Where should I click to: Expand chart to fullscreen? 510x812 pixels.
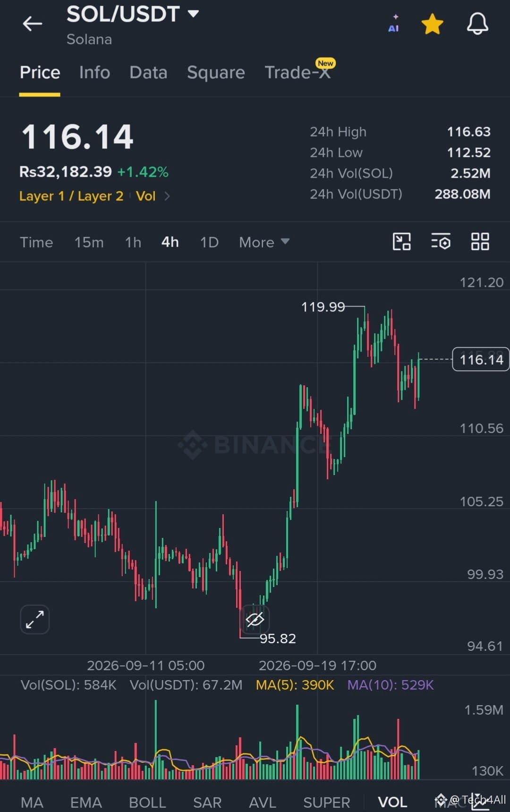tap(35, 619)
